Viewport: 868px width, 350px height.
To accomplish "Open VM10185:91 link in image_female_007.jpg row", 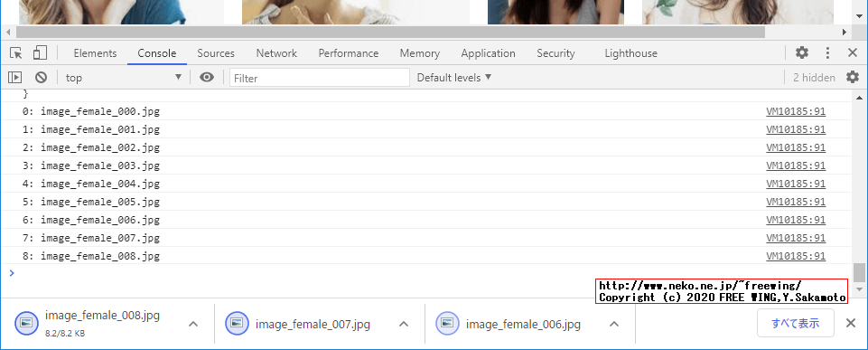I will (x=796, y=238).
